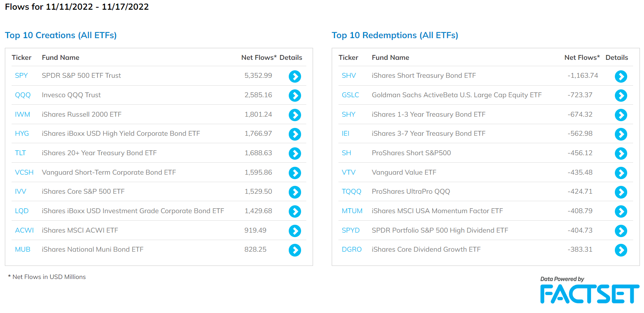644x313 pixels.
Task: Open details arrow for SPYD row
Action: tap(621, 231)
